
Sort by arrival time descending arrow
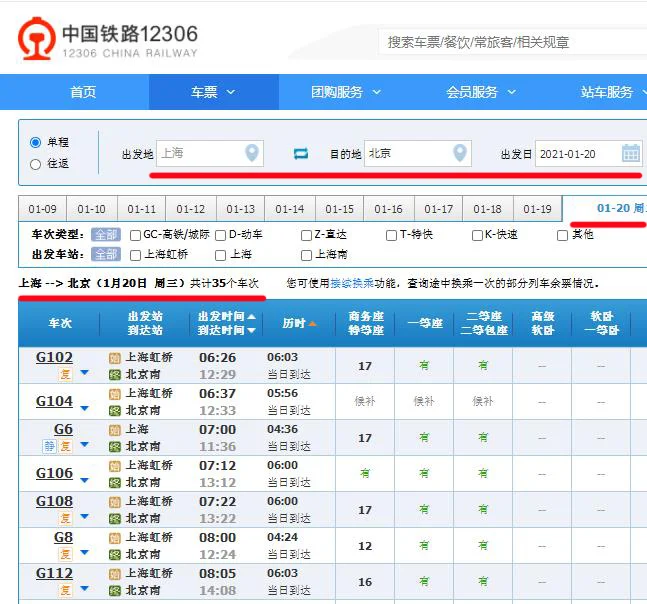pyautogui.click(x=251, y=330)
